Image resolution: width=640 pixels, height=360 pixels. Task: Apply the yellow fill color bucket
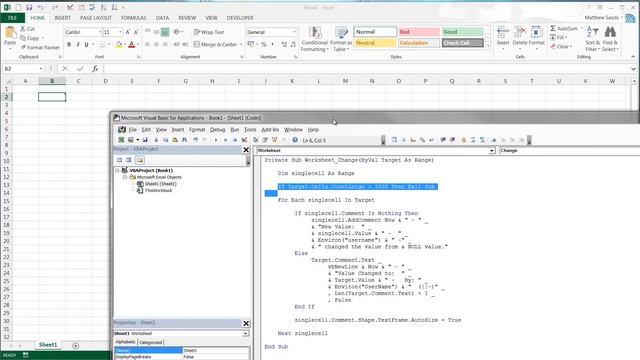click(119, 44)
